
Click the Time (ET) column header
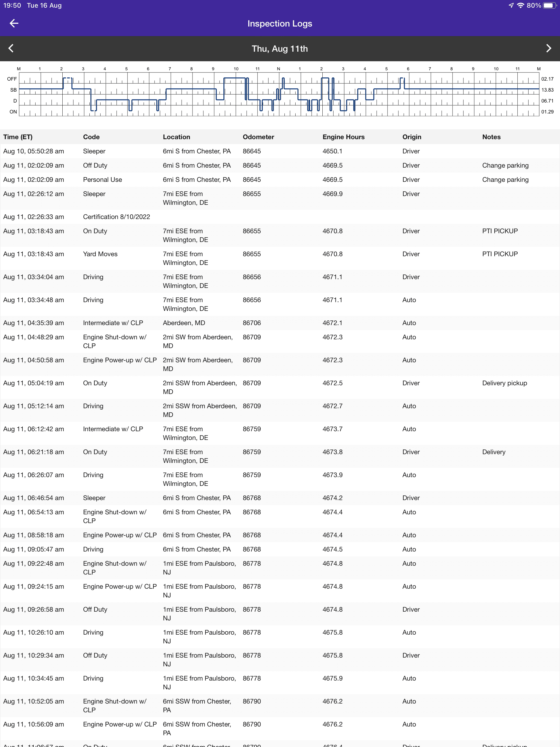coord(18,137)
